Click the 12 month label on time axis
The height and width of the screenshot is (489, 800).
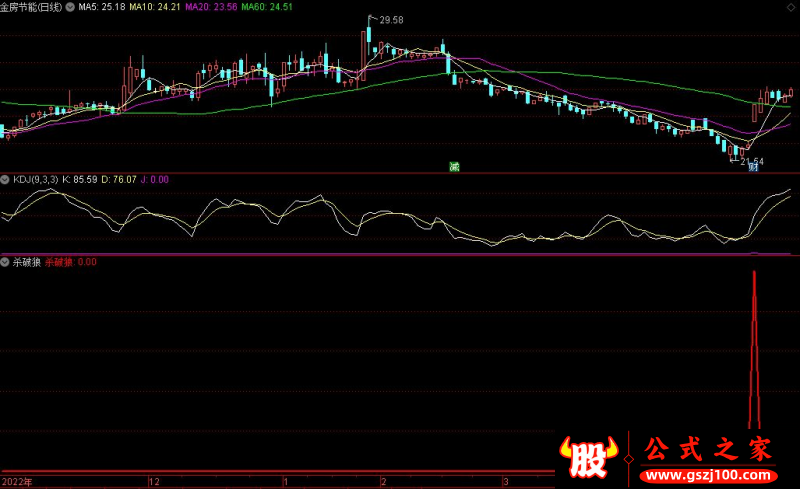[x=154, y=481]
